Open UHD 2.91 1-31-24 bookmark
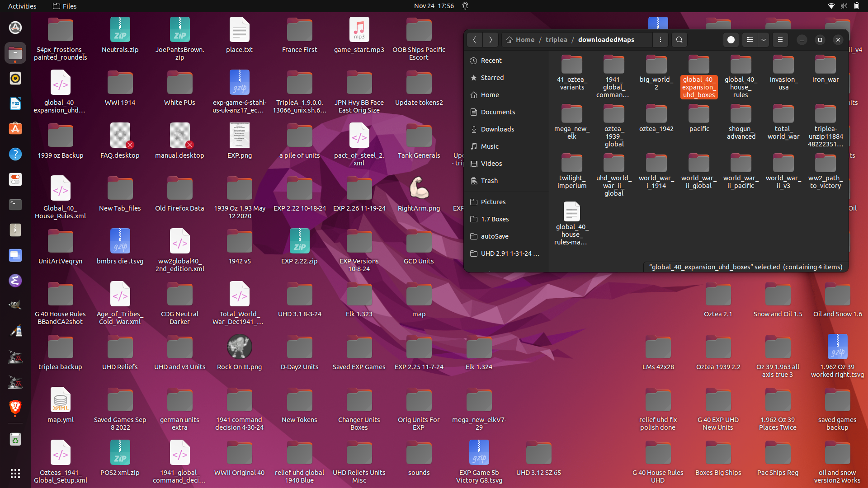The image size is (868, 488). coord(506,253)
